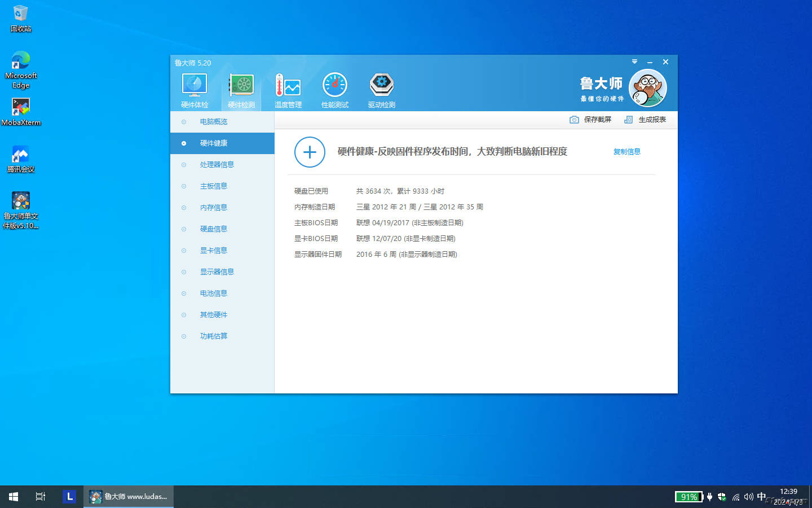The width and height of the screenshot is (812, 508).
Task: Click the 91% battery indicator
Action: click(x=689, y=497)
